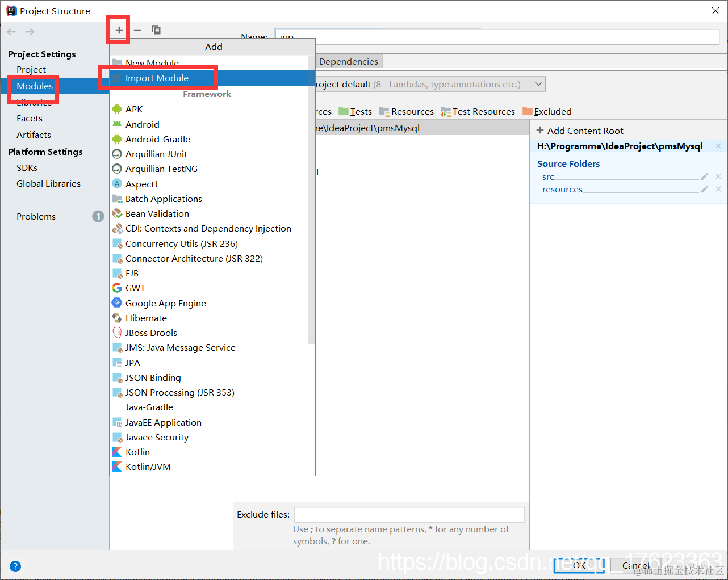Viewport: 728px width, 580px height.
Task: Click the minus Remove toolbar icon
Action: 137,30
